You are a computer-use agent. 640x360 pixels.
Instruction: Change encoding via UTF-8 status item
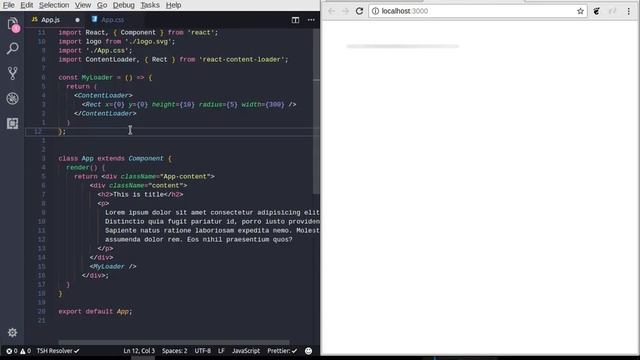202,351
